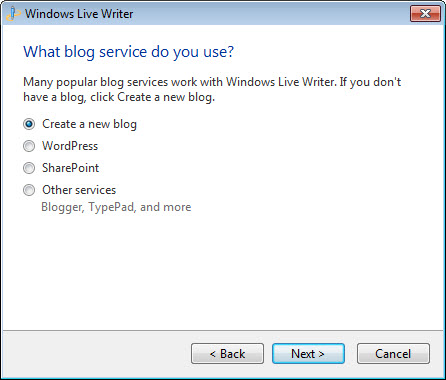The width and height of the screenshot is (446, 380).
Task: Click the 'Blogger, TypePad, and more' description text
Action: [x=116, y=207]
